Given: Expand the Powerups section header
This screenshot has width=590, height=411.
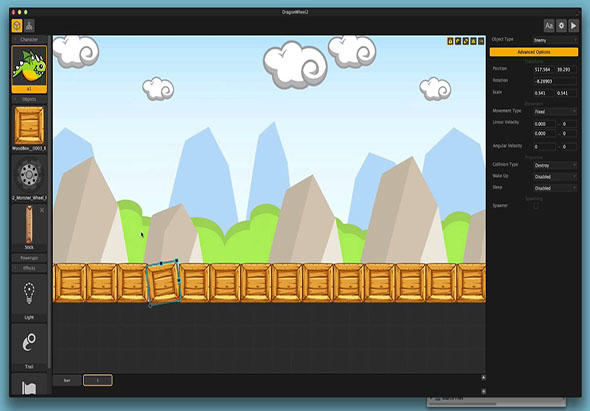Looking at the screenshot, I should click(x=29, y=258).
